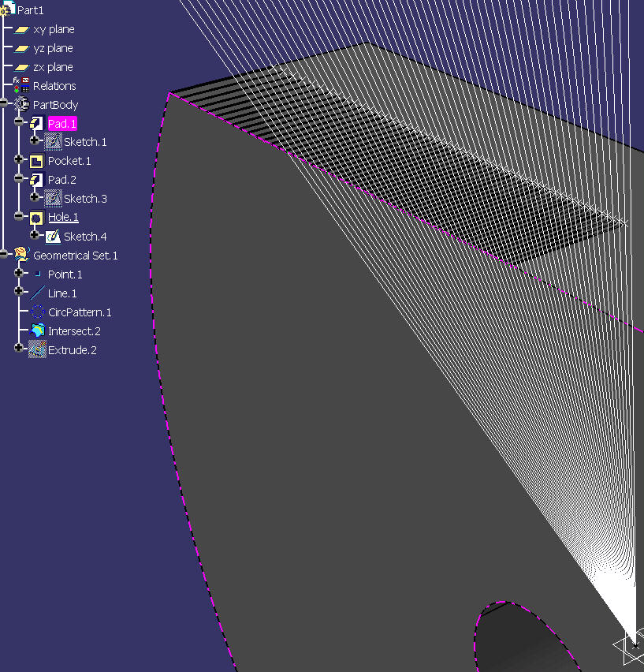Select the CircPattern.1 label

(80, 312)
